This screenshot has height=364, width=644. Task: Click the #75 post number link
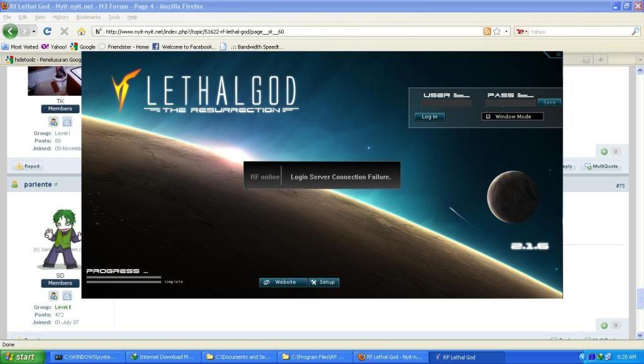click(x=620, y=186)
